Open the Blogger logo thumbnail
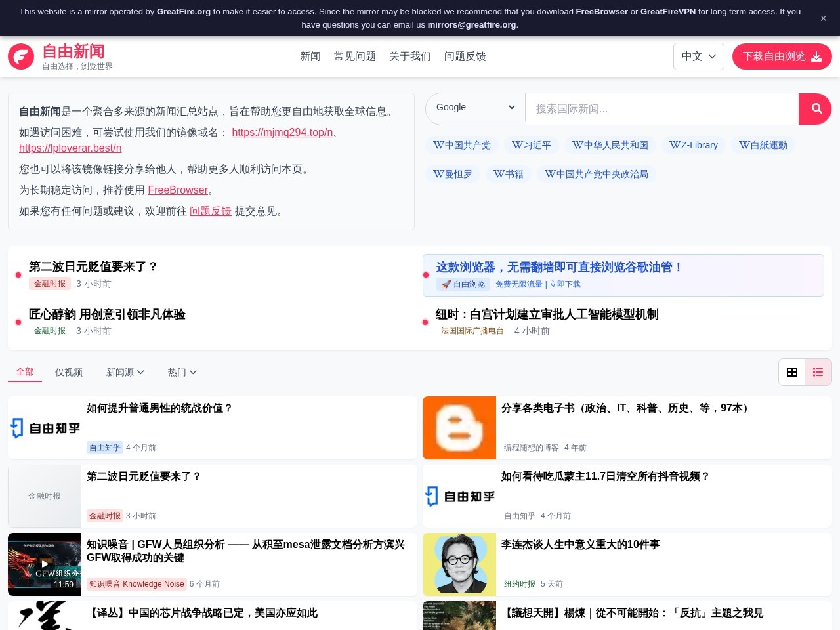The width and height of the screenshot is (840, 630). tap(459, 428)
